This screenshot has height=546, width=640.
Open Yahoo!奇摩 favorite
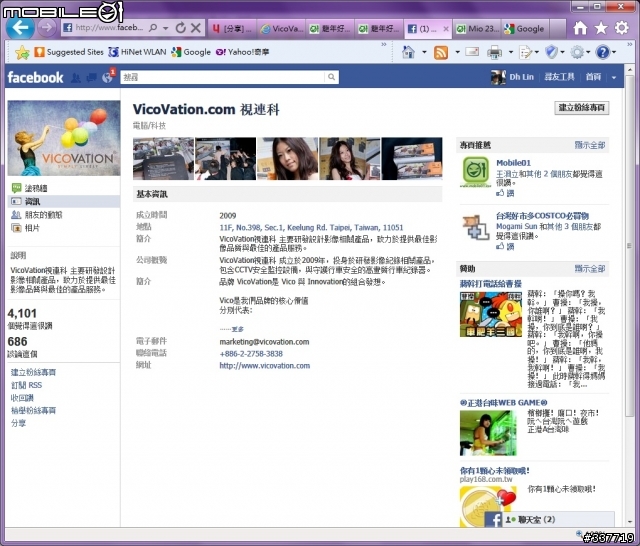(x=242, y=52)
